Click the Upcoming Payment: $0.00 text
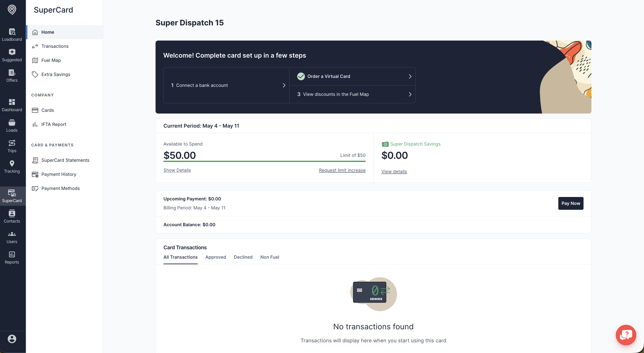 192,199
